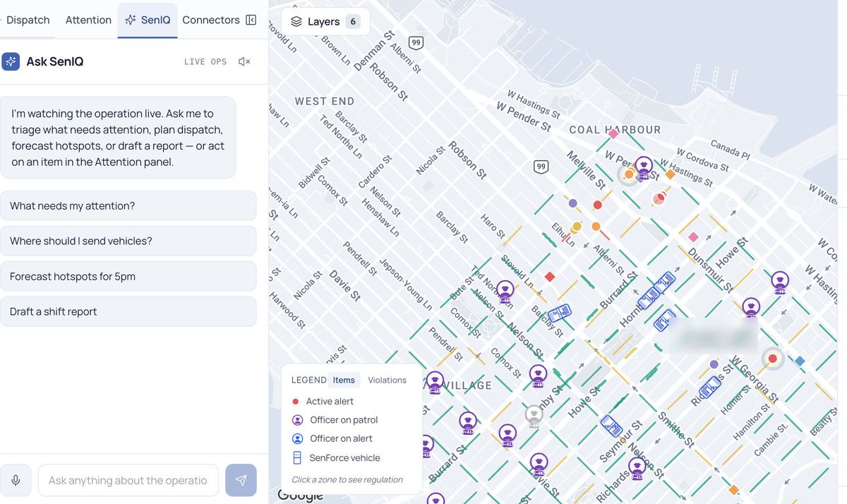Viewport: 847px width, 504px height.
Task: Select SenForce vehicle near Barclay St
Action: coord(560,313)
